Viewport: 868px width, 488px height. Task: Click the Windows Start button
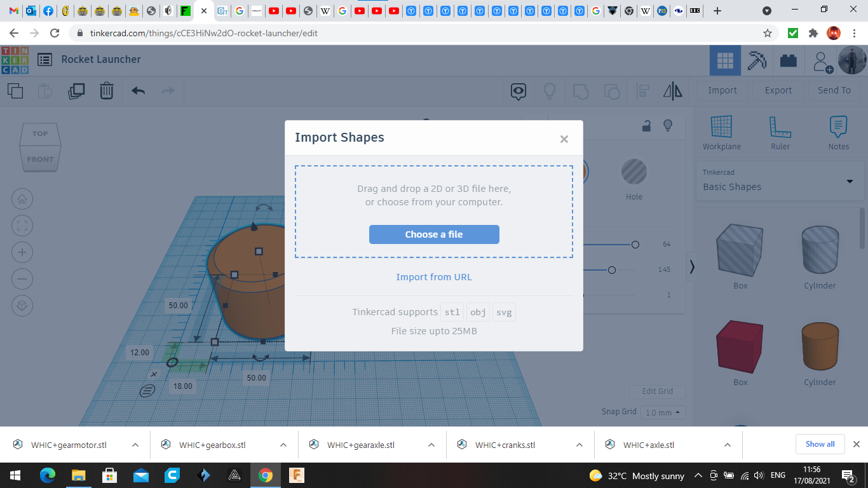pos(15,475)
